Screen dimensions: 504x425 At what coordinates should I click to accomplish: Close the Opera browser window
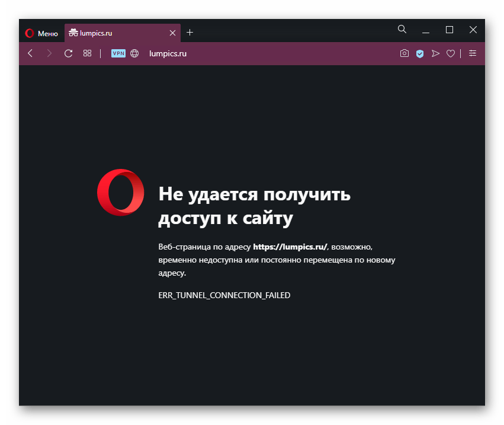coord(473,30)
